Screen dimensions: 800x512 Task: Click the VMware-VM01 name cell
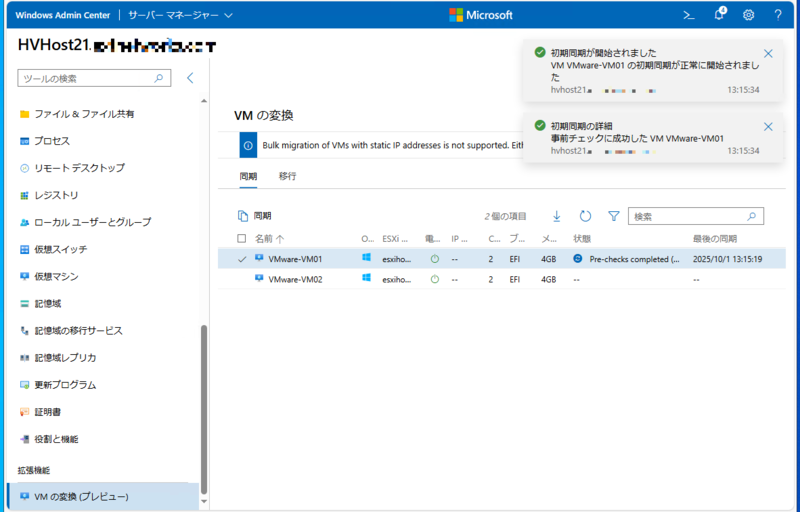(295, 259)
